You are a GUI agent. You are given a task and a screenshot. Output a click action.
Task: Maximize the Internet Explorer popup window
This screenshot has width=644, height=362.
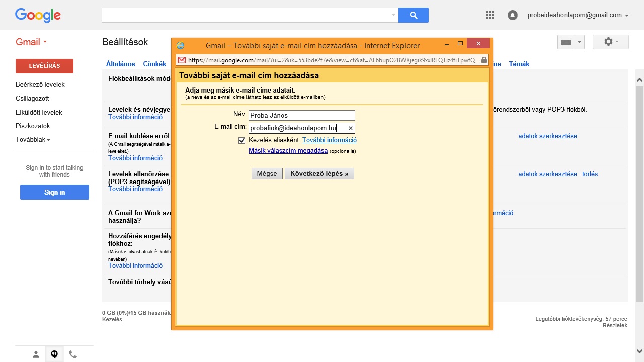(x=460, y=44)
